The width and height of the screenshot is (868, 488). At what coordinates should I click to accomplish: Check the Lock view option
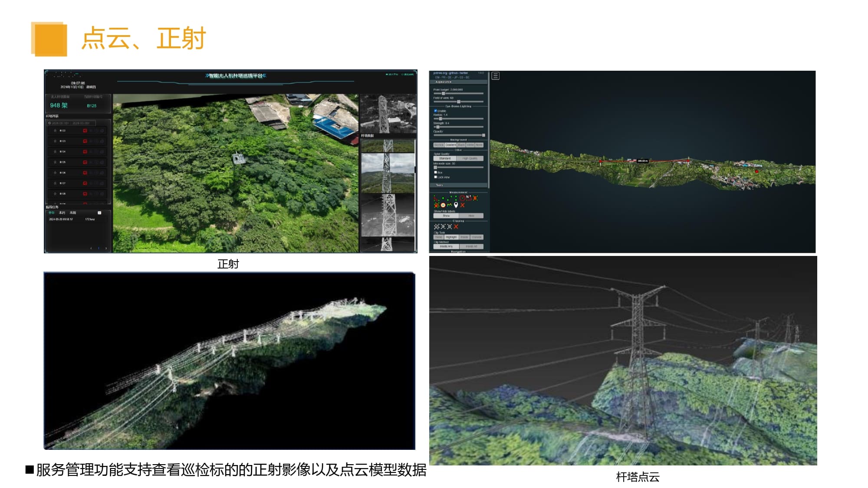tap(435, 177)
